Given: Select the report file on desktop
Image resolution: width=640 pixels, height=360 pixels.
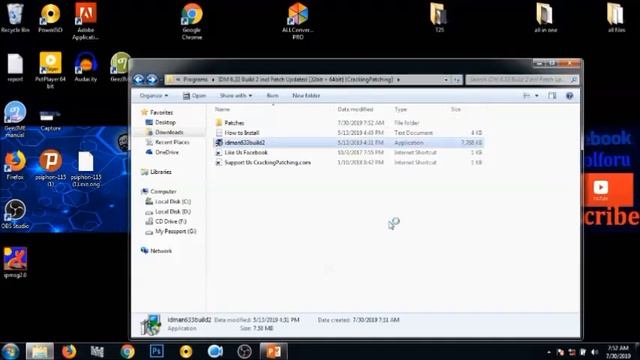Looking at the screenshot, I should (x=15, y=67).
